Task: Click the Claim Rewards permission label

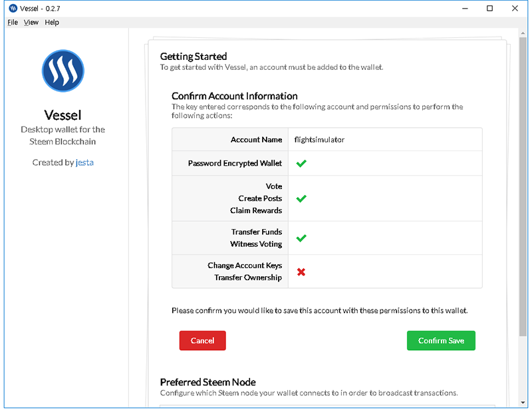Action: click(256, 210)
